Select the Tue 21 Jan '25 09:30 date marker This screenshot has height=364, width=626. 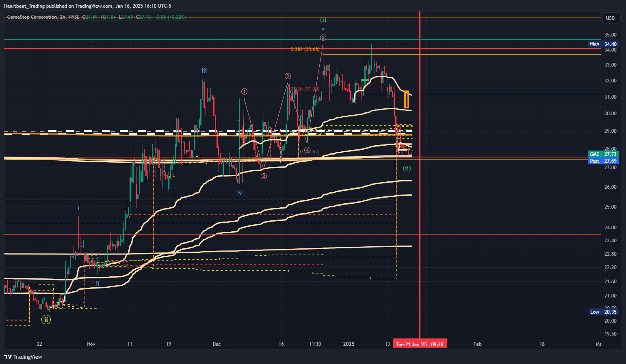(420, 344)
